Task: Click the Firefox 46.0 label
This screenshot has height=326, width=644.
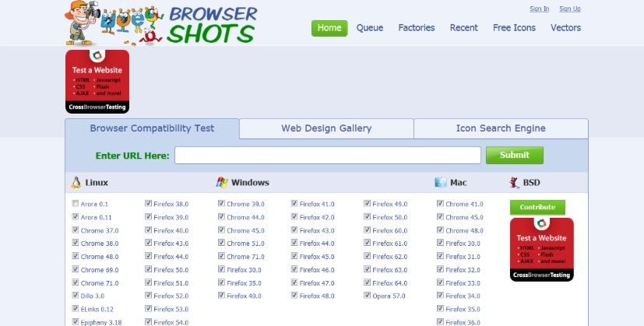Action: click(317, 270)
